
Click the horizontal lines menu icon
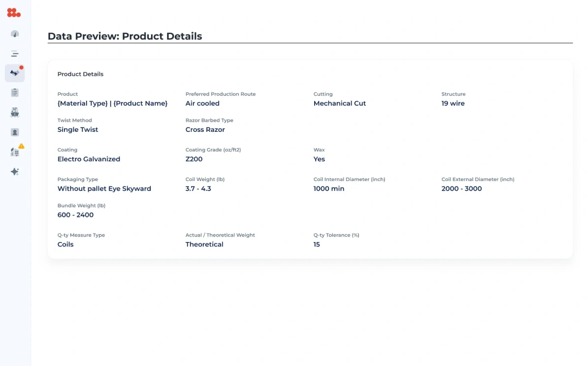(15, 54)
